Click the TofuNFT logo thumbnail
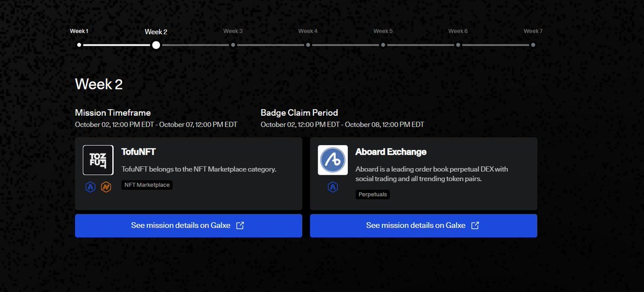 pyautogui.click(x=98, y=160)
